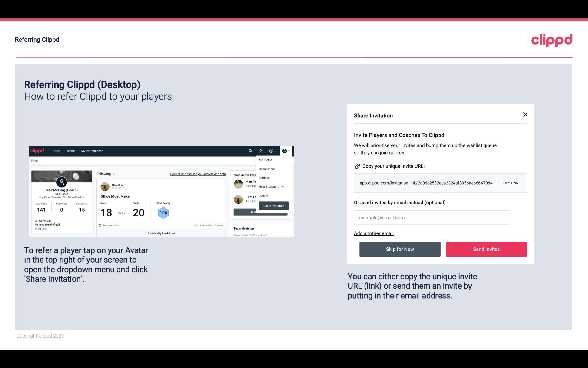Viewport: 588px width, 368px height.
Task: Click Send Invites button
Action: coord(486,249)
